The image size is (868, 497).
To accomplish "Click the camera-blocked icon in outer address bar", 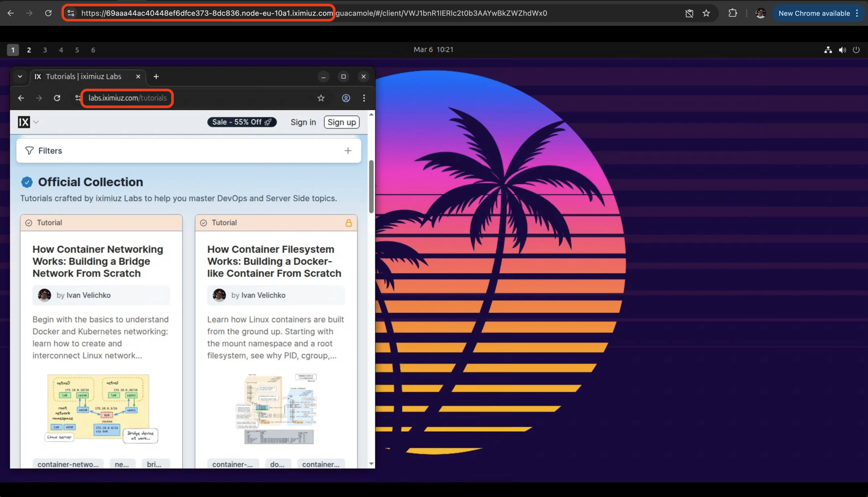I will [x=689, y=13].
